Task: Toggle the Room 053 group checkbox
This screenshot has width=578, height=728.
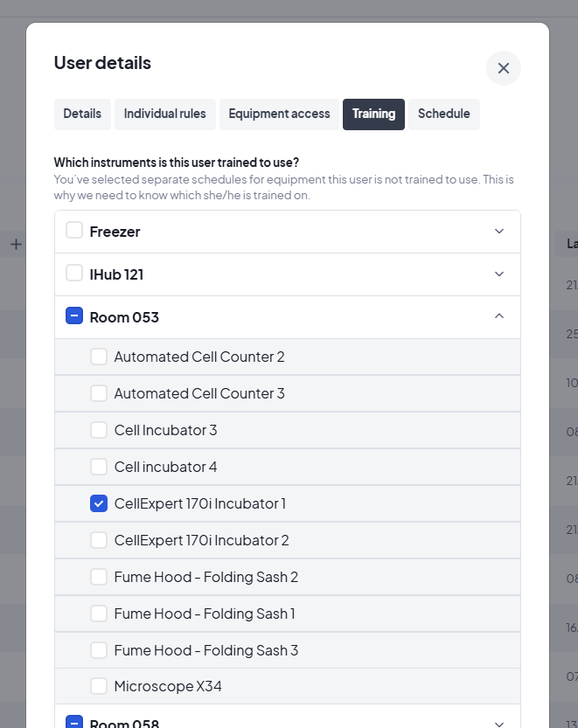Action: [x=74, y=316]
